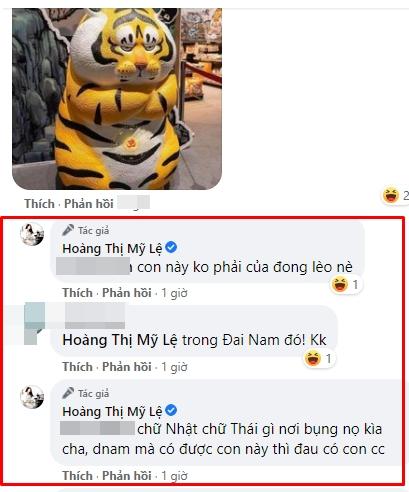This screenshot has height=492, width=409.
Task: Reply to the 'chữ Nhật chữ Thái' comment
Action: tap(127, 476)
